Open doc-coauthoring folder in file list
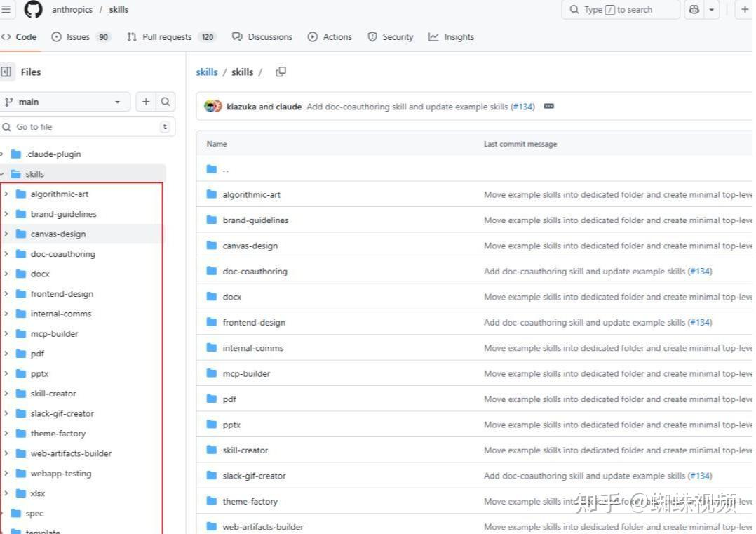 (255, 271)
